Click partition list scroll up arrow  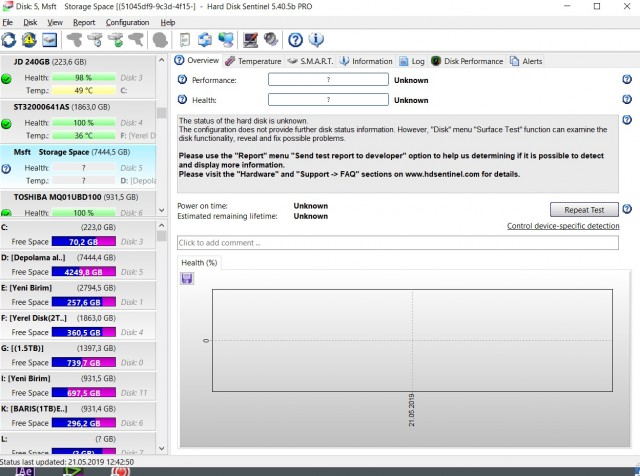click(x=161, y=225)
